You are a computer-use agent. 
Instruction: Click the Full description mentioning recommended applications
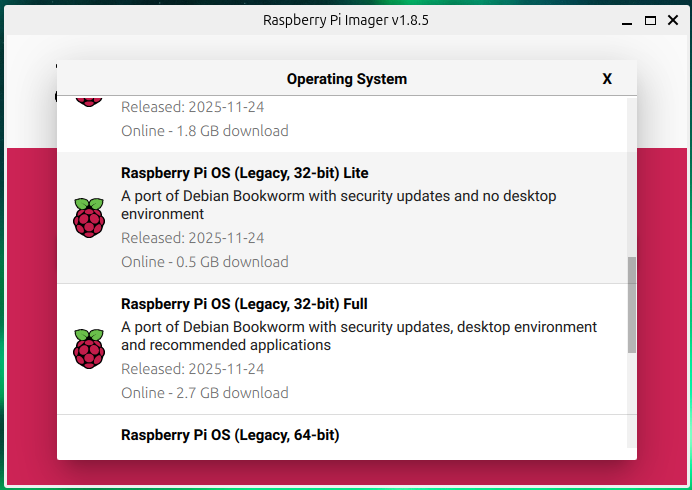coord(358,336)
